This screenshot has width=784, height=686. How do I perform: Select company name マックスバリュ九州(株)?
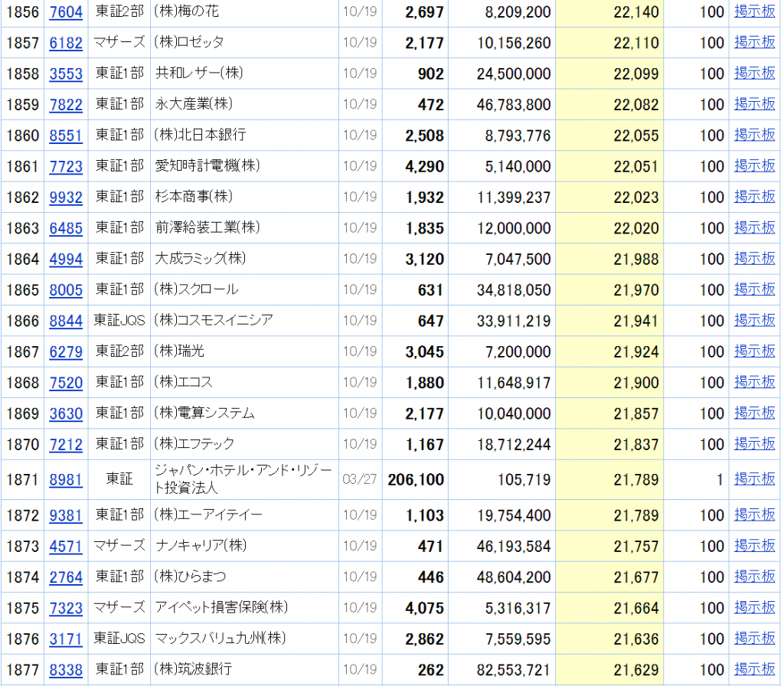tap(220, 639)
